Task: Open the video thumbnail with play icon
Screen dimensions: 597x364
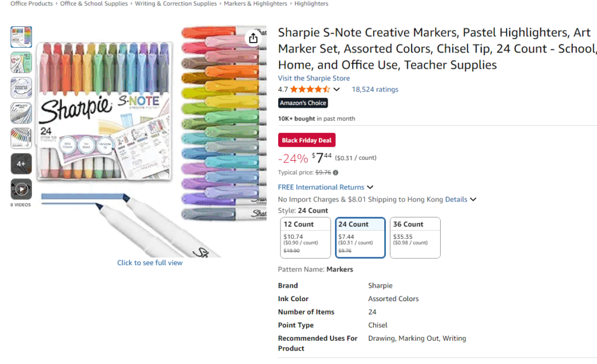Action: (21, 189)
